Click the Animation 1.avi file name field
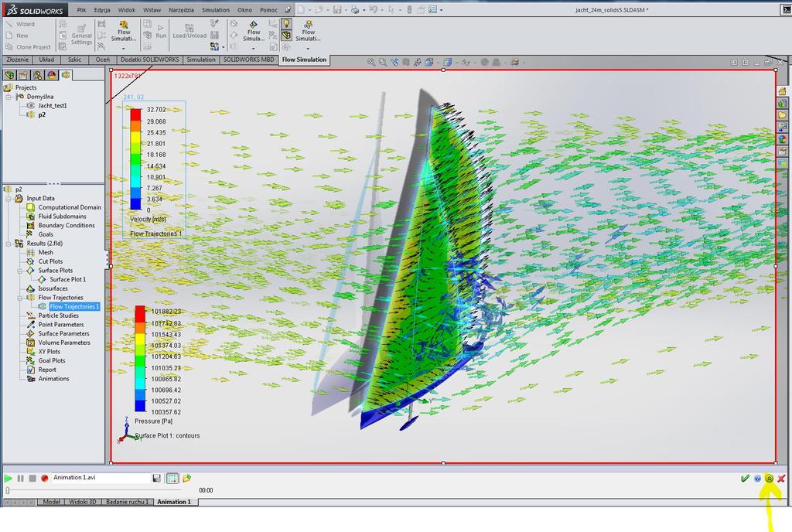Screen dimensions: 792x532 (x=101, y=478)
